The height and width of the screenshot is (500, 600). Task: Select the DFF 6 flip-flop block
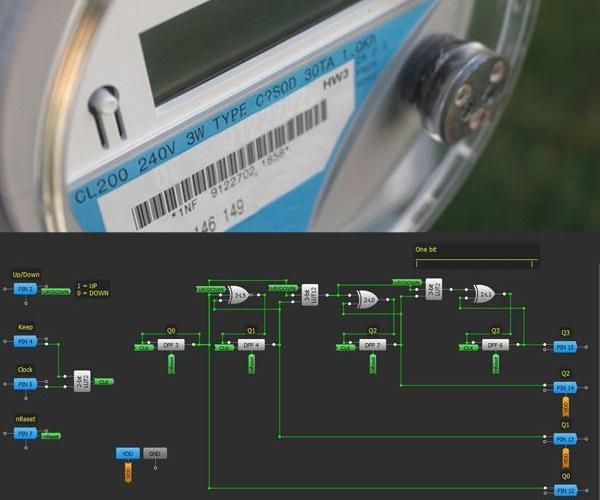click(495, 345)
